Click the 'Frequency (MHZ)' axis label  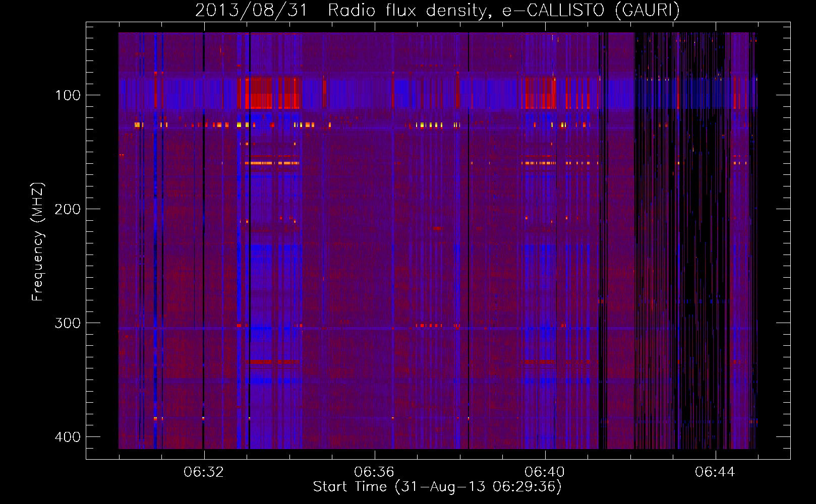38,241
